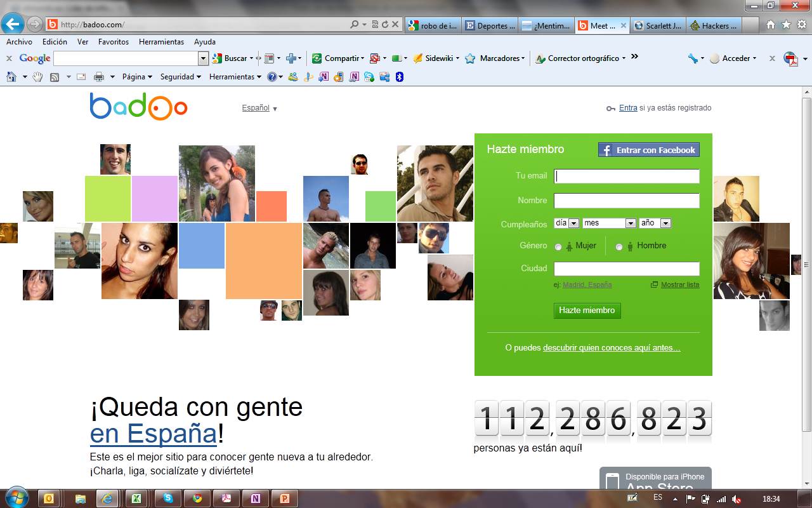Click the green Hazte miembro button
Viewport: 812px width, 508px height.
click(x=587, y=311)
